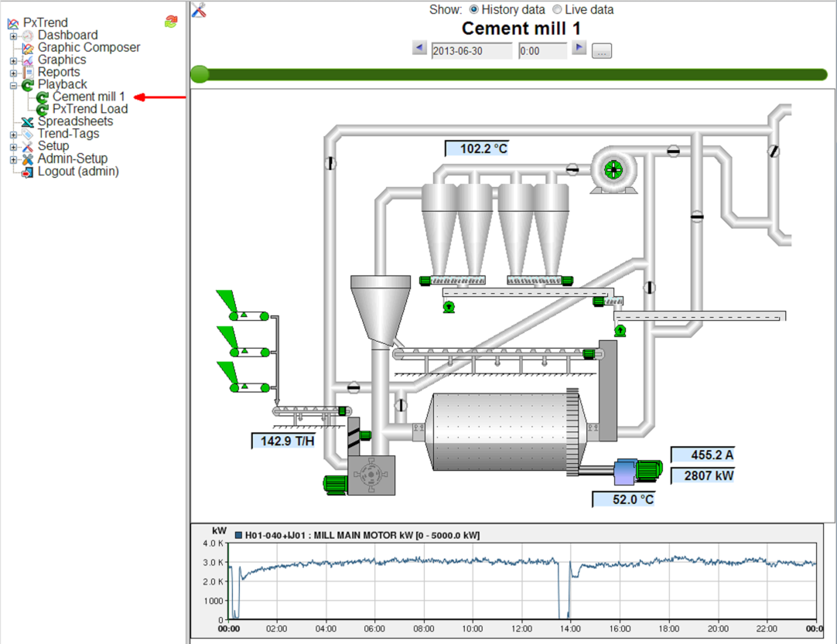
Task: Expand the Dashboard tree node
Action: point(13,36)
